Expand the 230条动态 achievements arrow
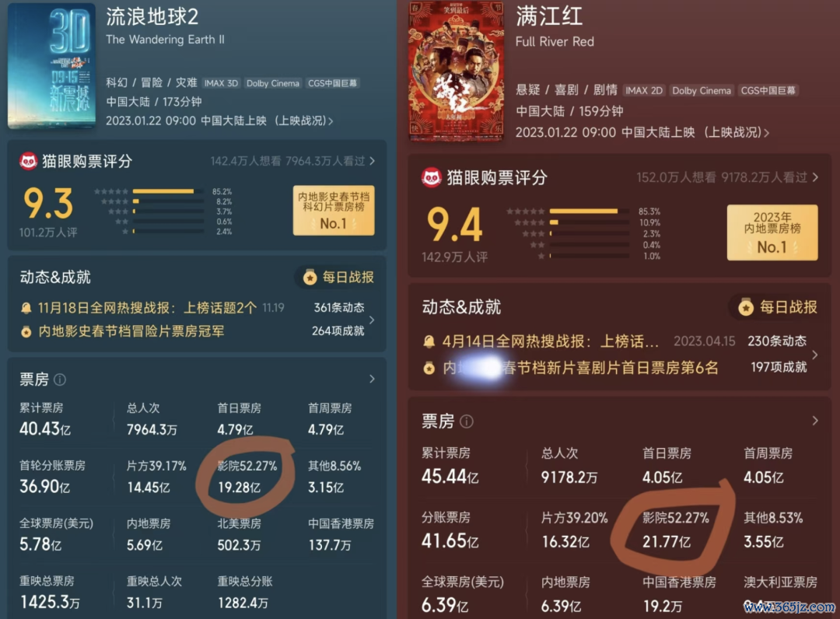The height and width of the screenshot is (619, 840). 815,355
